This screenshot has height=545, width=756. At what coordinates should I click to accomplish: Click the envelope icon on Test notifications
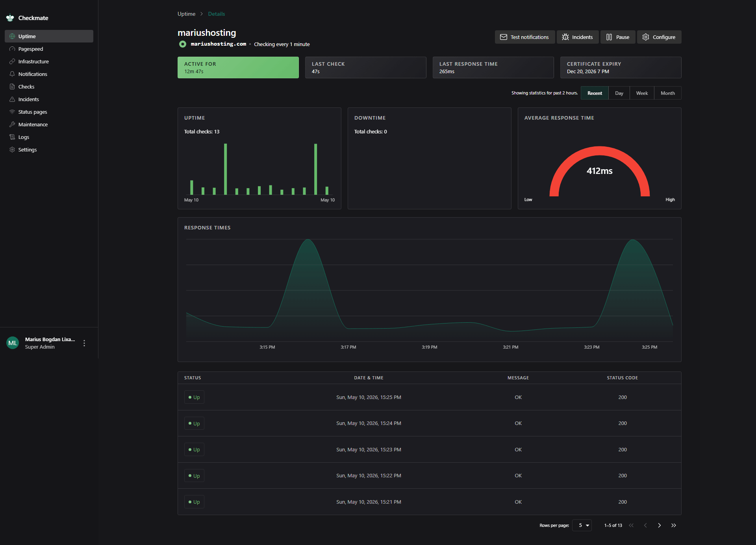pyautogui.click(x=504, y=37)
